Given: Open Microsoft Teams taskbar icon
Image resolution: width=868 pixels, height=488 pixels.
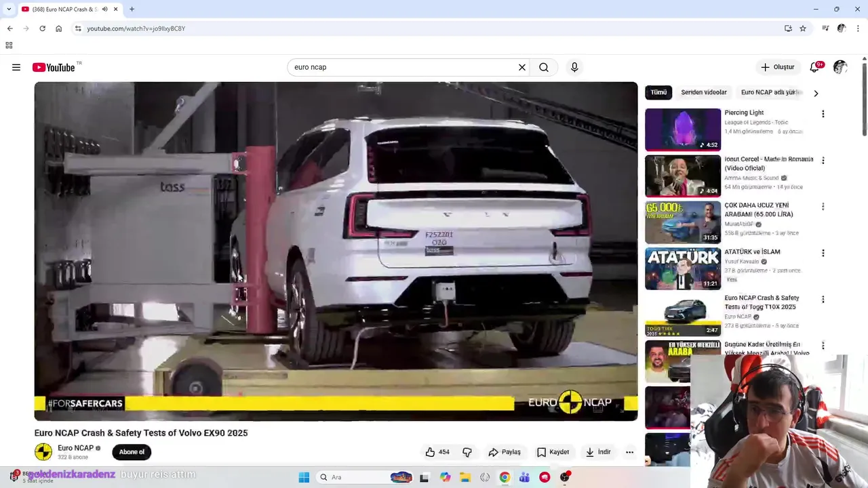Looking at the screenshot, I should point(524,477).
